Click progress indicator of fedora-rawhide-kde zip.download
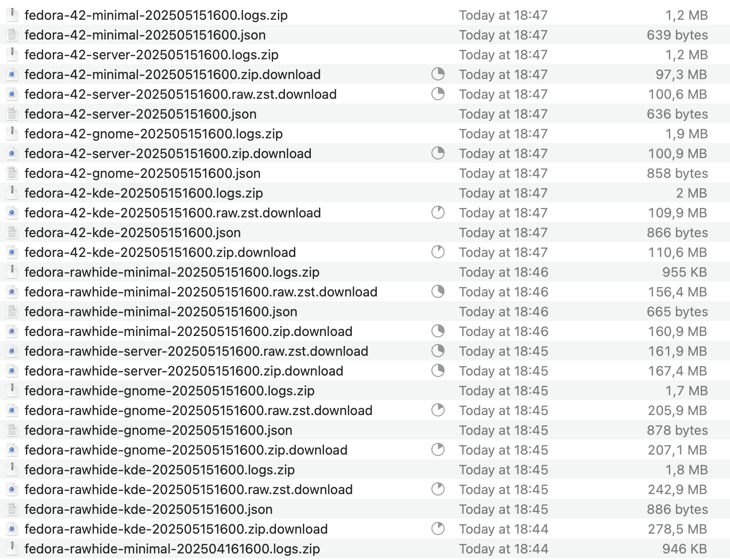 click(x=438, y=528)
